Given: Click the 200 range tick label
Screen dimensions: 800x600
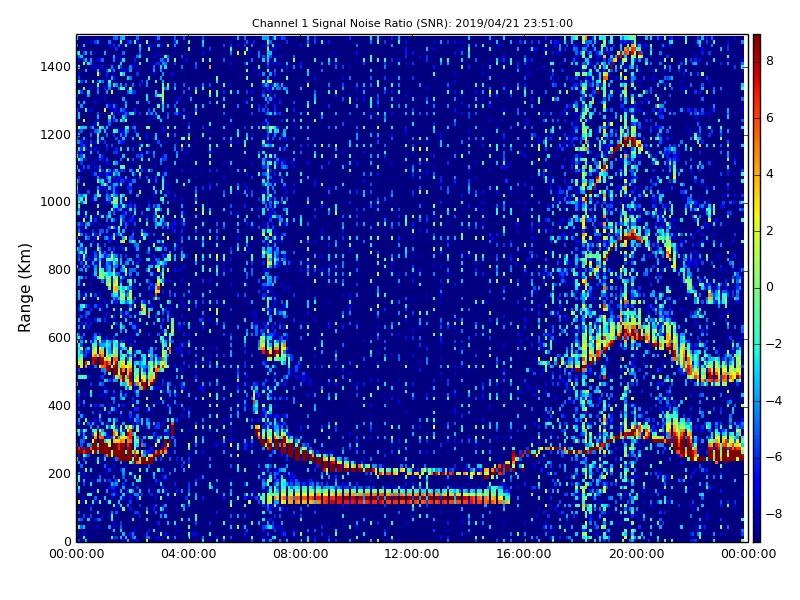Looking at the screenshot, I should coord(59,473).
